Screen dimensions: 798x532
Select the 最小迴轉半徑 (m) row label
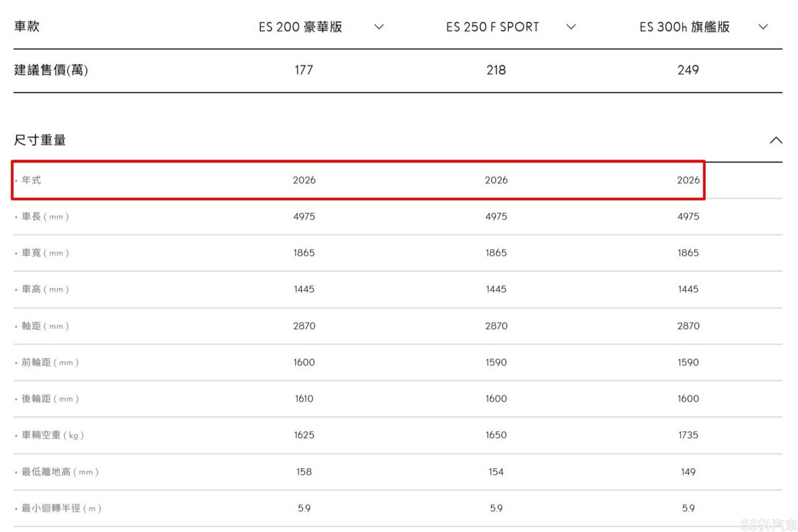61,509
